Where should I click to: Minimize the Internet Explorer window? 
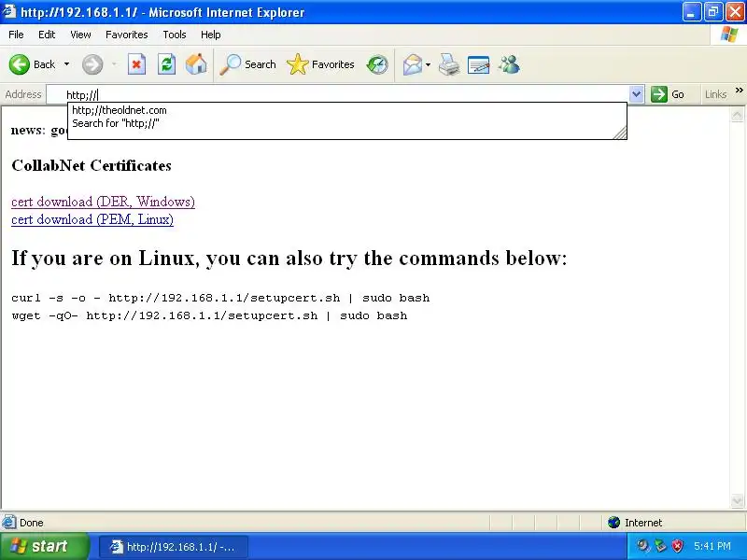tap(692, 12)
